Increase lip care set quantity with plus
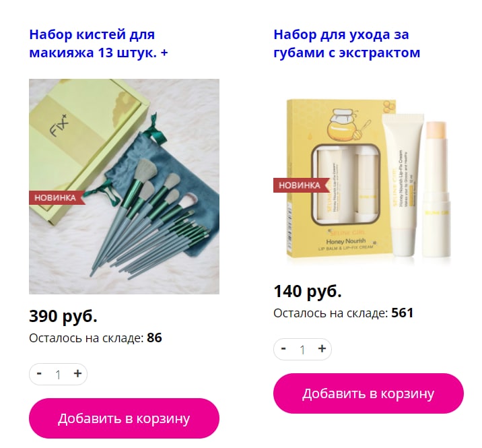The height and width of the screenshot is (448, 482). [x=322, y=348]
